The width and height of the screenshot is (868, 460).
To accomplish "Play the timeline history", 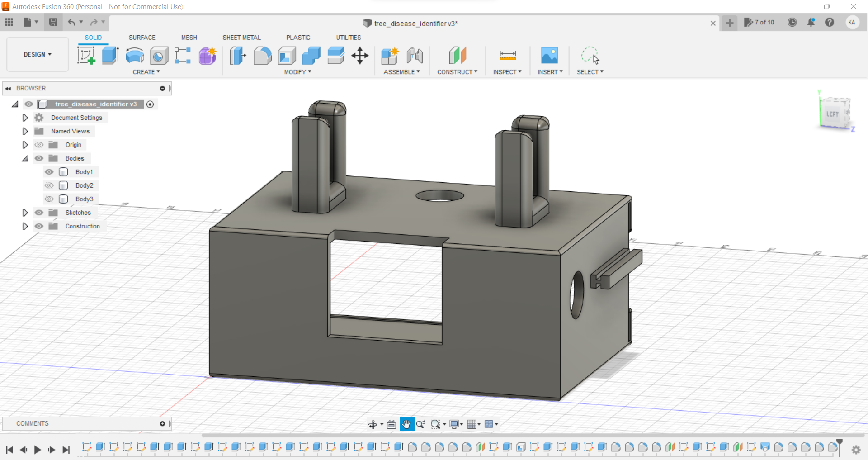I will click(x=38, y=450).
